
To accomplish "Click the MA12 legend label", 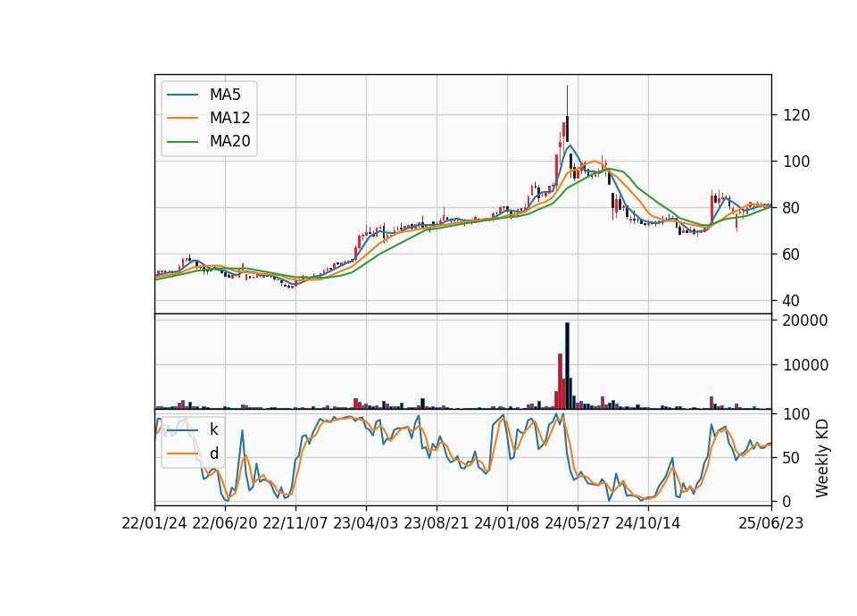I will pyautogui.click(x=230, y=118).
